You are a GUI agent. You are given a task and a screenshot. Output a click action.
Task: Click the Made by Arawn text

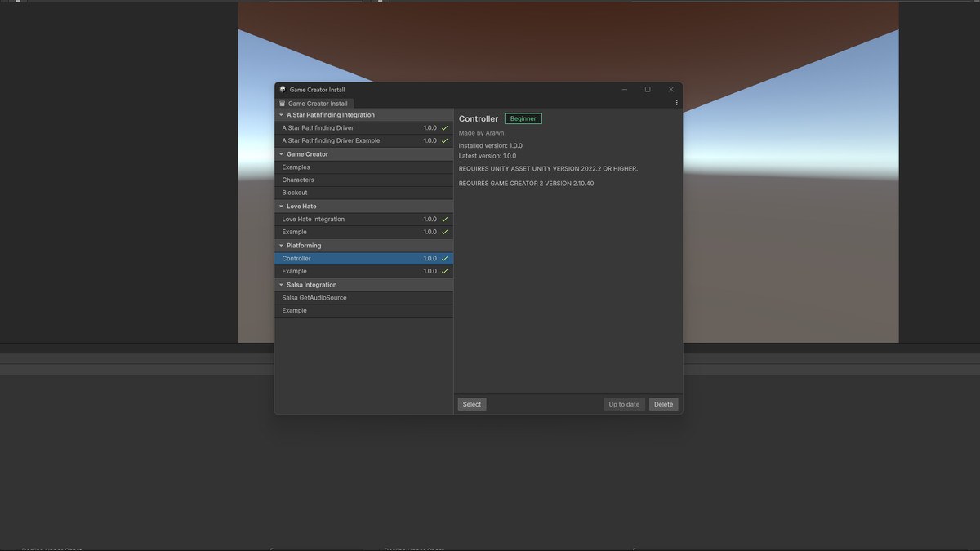pyautogui.click(x=482, y=133)
